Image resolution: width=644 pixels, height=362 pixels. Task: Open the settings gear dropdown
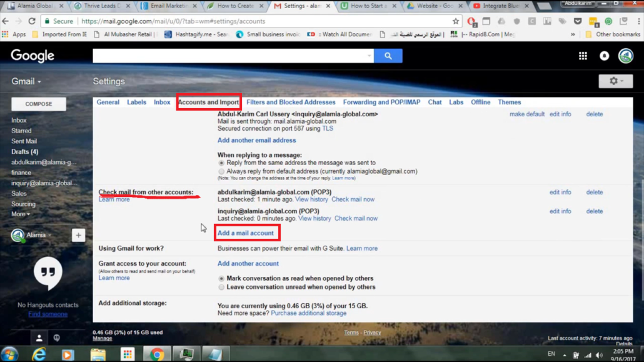(615, 81)
